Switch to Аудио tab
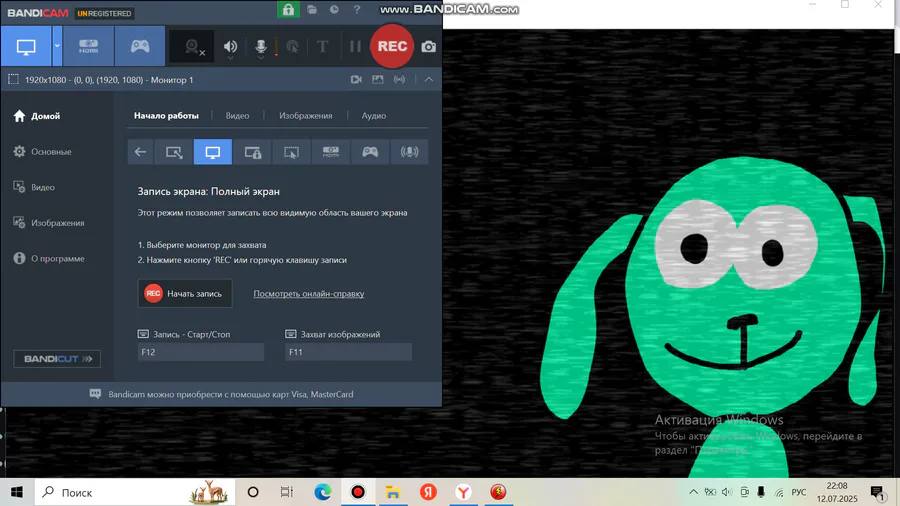Viewport: 900px width, 506px height. point(374,115)
